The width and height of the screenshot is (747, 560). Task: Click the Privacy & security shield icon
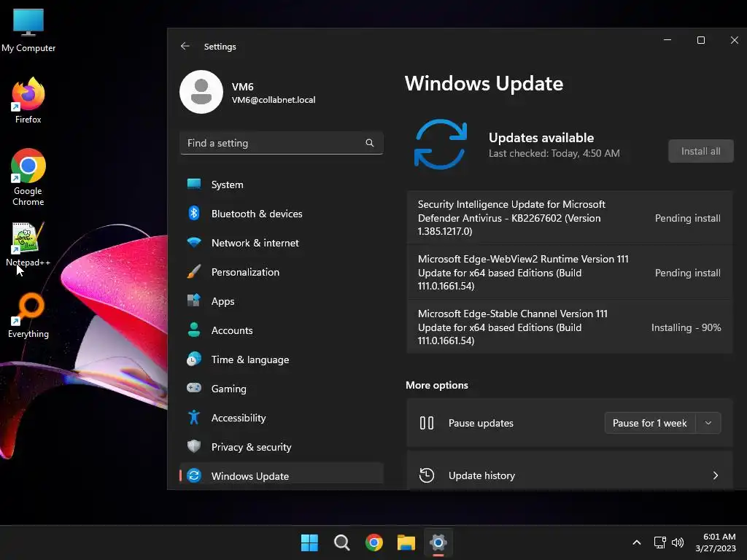194,447
